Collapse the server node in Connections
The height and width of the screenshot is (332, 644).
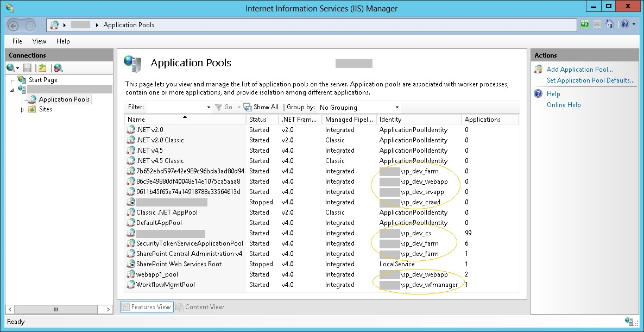point(12,90)
